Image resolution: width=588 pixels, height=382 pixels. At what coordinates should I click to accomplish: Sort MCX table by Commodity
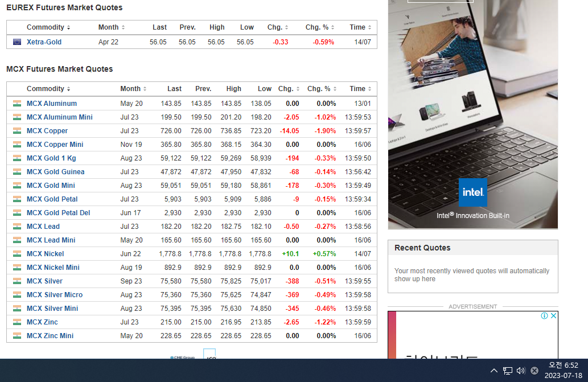click(48, 89)
